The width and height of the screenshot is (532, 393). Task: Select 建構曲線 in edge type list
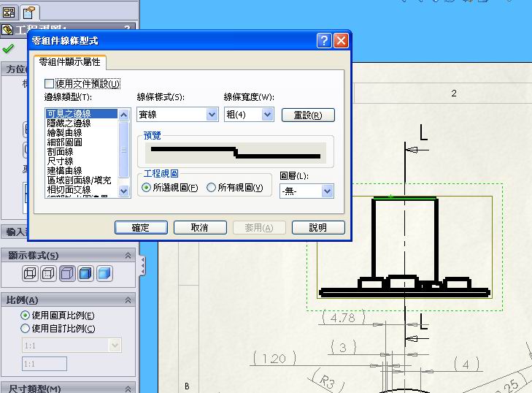coord(82,170)
